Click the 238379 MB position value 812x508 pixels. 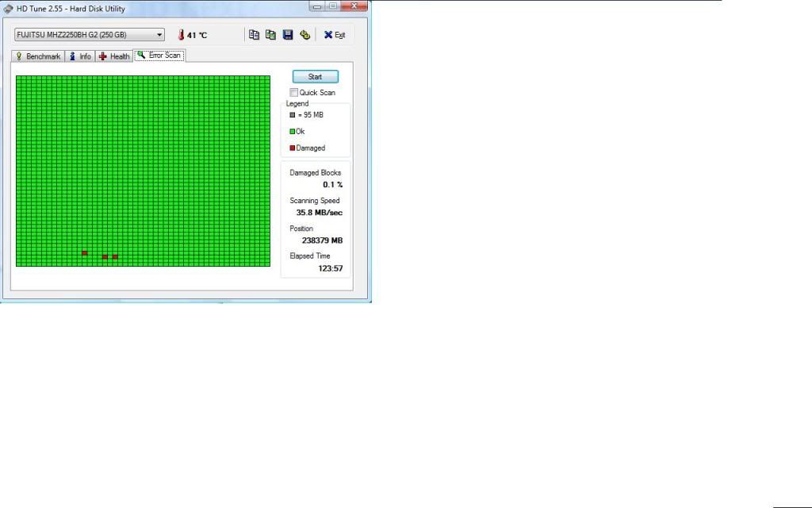point(322,241)
